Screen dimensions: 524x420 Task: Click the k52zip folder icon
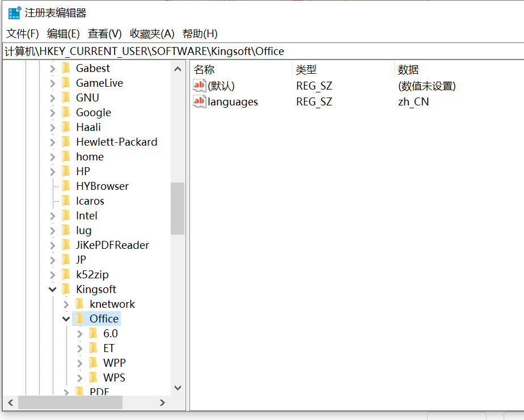(x=66, y=274)
